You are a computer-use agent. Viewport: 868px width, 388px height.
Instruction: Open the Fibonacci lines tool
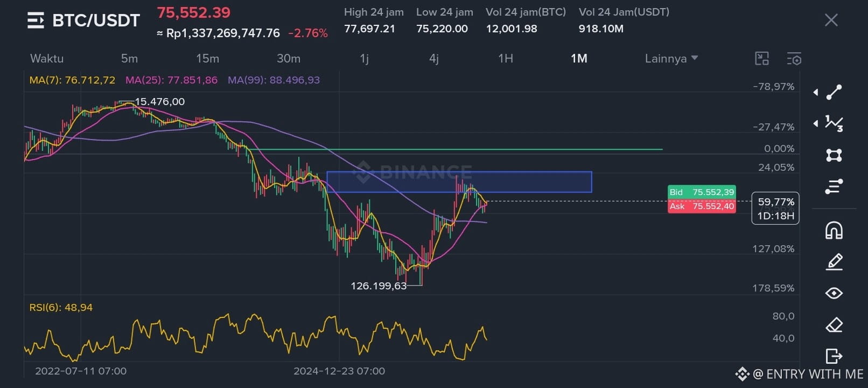click(834, 186)
